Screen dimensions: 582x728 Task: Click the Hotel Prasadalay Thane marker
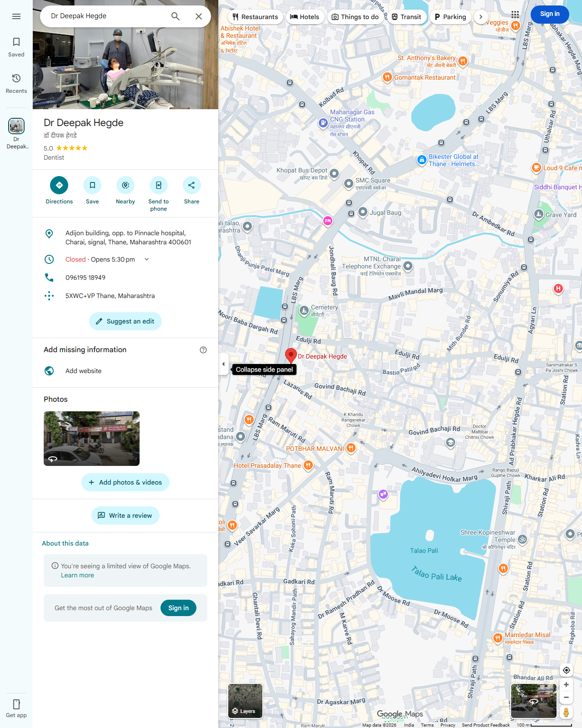pos(308,465)
